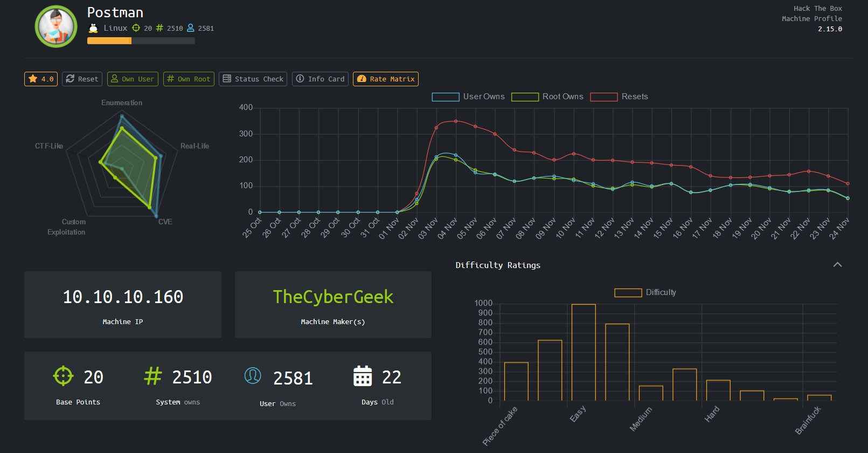This screenshot has width=868, height=453.
Task: Click the 4.0 star rating button
Action: (41, 79)
